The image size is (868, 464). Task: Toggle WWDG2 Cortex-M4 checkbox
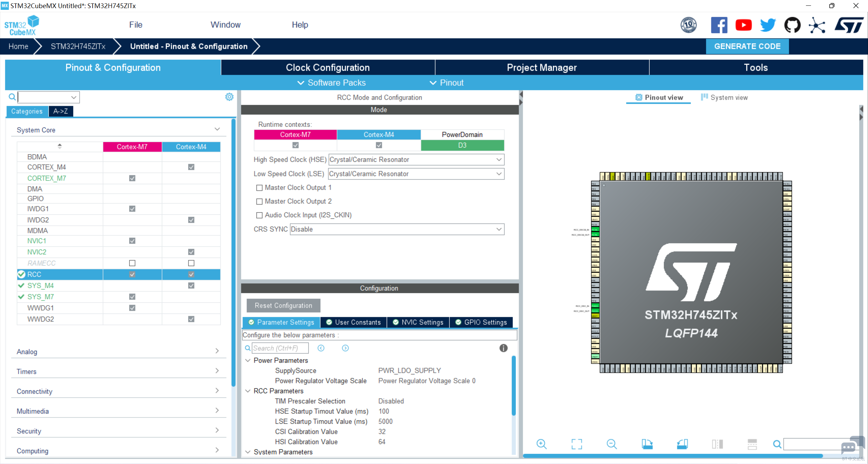pyautogui.click(x=191, y=319)
